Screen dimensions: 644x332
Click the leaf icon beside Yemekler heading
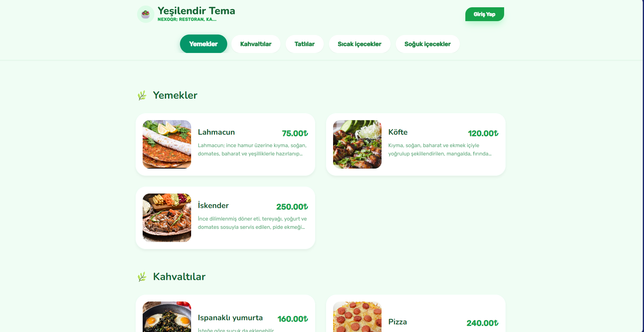click(x=142, y=95)
